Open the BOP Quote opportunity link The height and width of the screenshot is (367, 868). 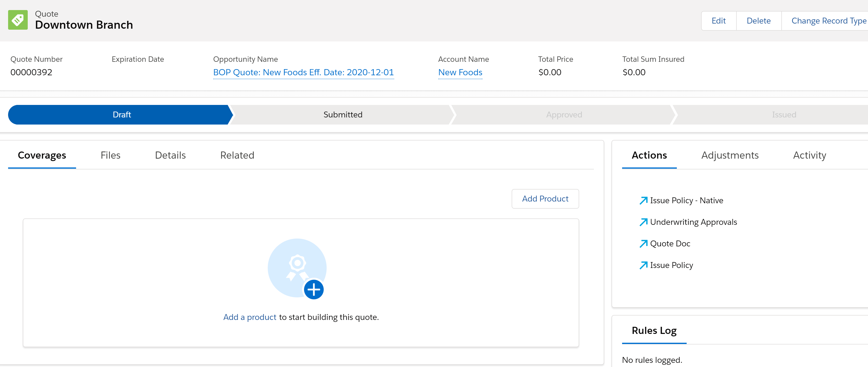click(x=303, y=72)
